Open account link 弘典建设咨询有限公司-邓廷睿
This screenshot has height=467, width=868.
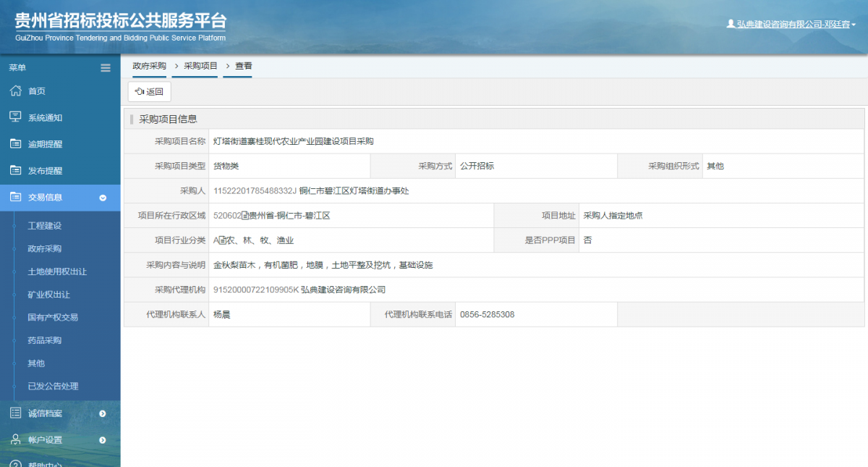click(792, 23)
